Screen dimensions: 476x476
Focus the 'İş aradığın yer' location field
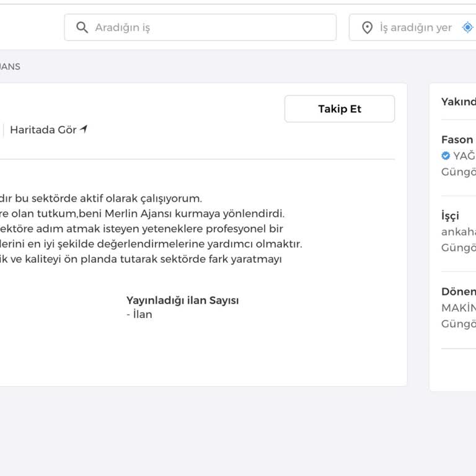point(415,28)
